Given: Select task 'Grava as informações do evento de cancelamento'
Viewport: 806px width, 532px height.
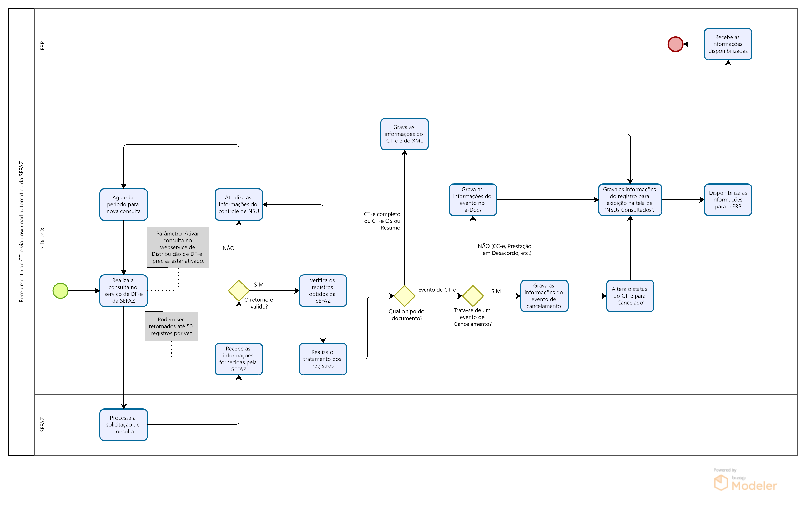Looking at the screenshot, I should 544,296.
